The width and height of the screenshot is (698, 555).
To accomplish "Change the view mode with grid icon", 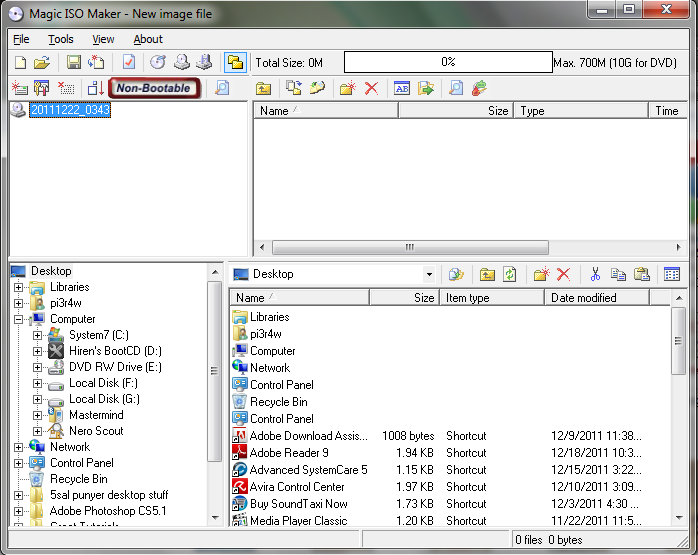I will pyautogui.click(x=672, y=274).
